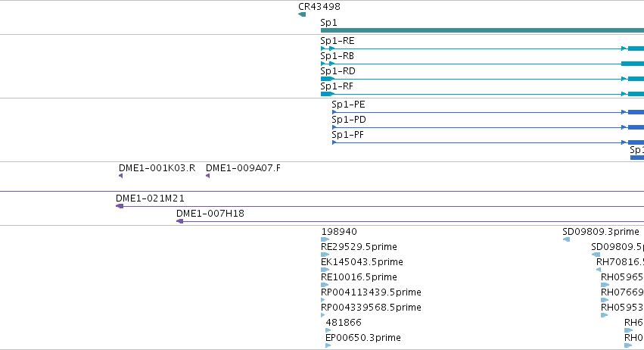The image size is (644, 350).
Task: Click the EP00650.3prime arrow glyph
Action: click(x=328, y=345)
